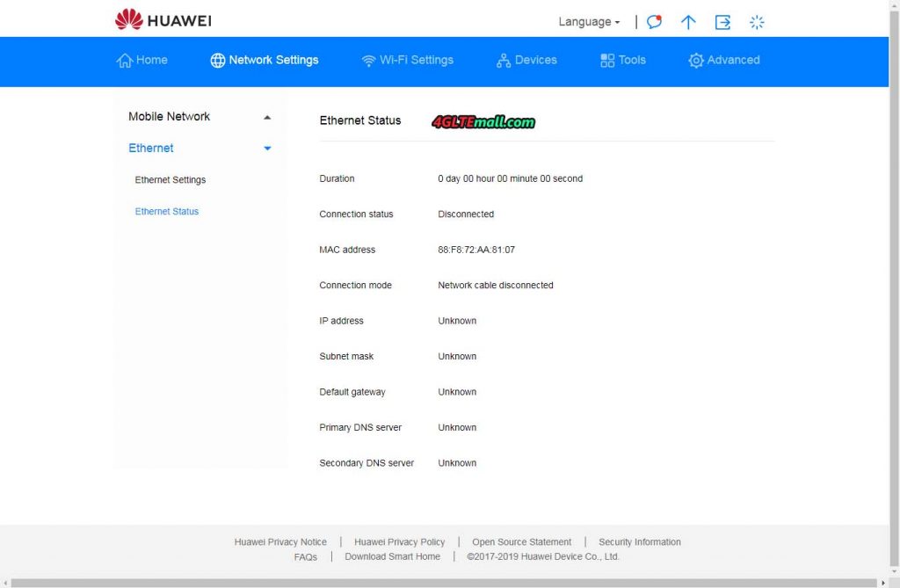Open the Open Source Statement
This screenshot has height=588, width=900.
pos(521,541)
